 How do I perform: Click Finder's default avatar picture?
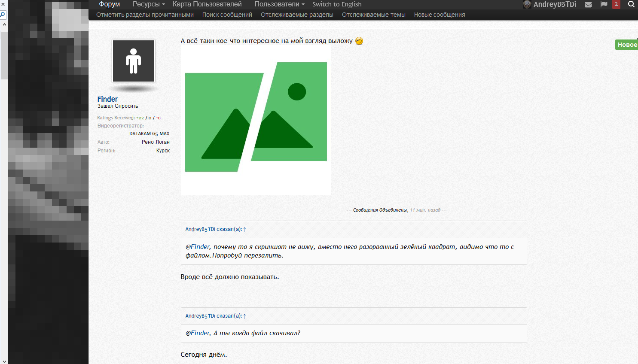[x=134, y=61]
